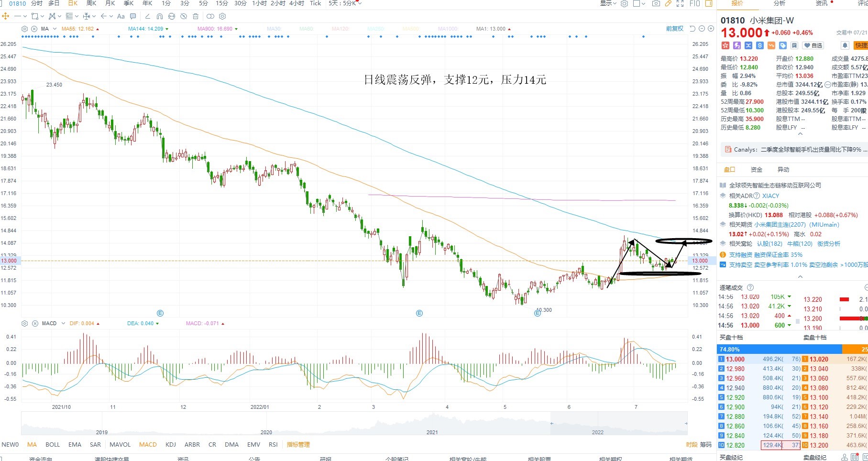Expand the line drawing tool dropdown
Image resolution: width=868 pixels, height=461 pixels.
click(x=25, y=16)
